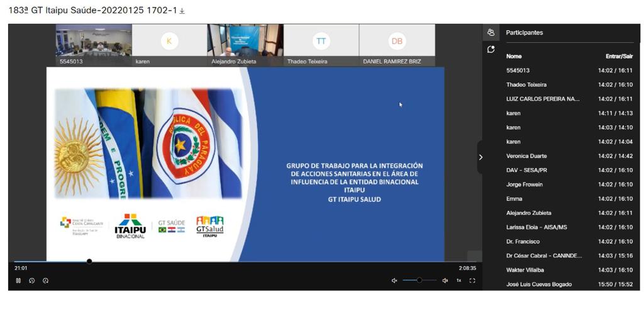
Task: Select Wakter Villalba participant row
Action: [569, 270]
